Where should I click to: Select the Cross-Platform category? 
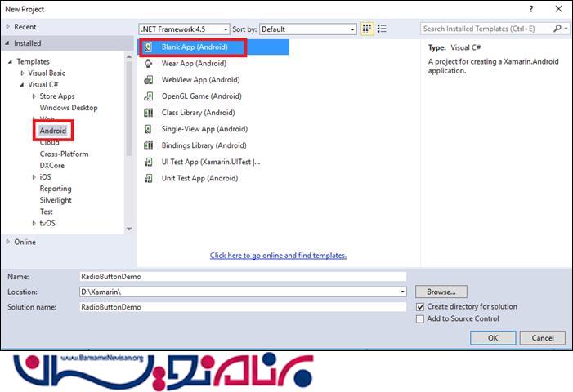(64, 154)
